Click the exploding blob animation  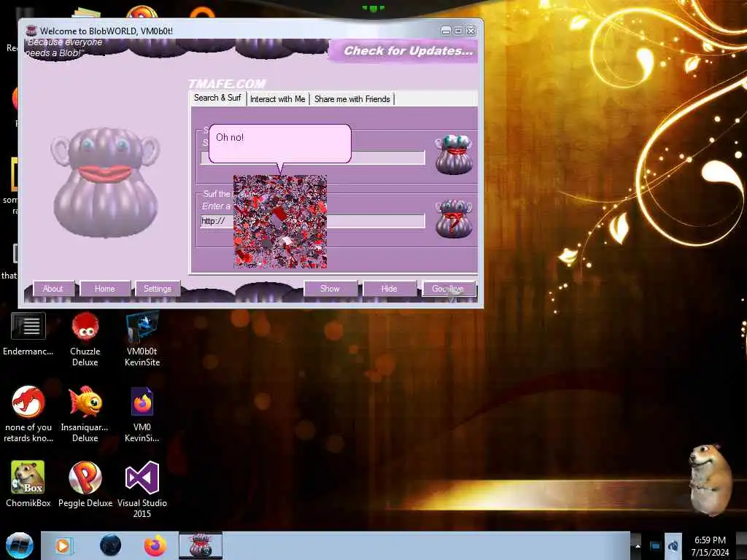point(280,222)
